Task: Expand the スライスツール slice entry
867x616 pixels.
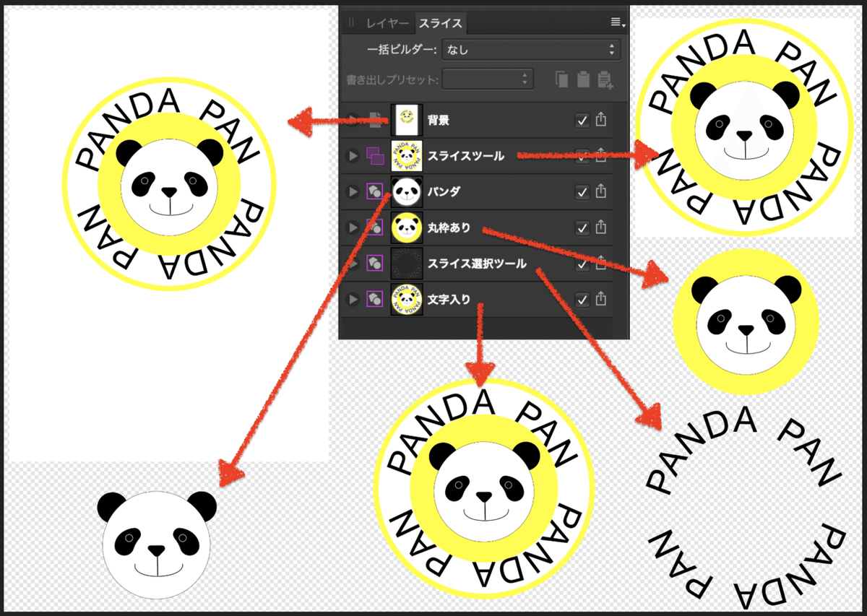Action: tap(353, 156)
